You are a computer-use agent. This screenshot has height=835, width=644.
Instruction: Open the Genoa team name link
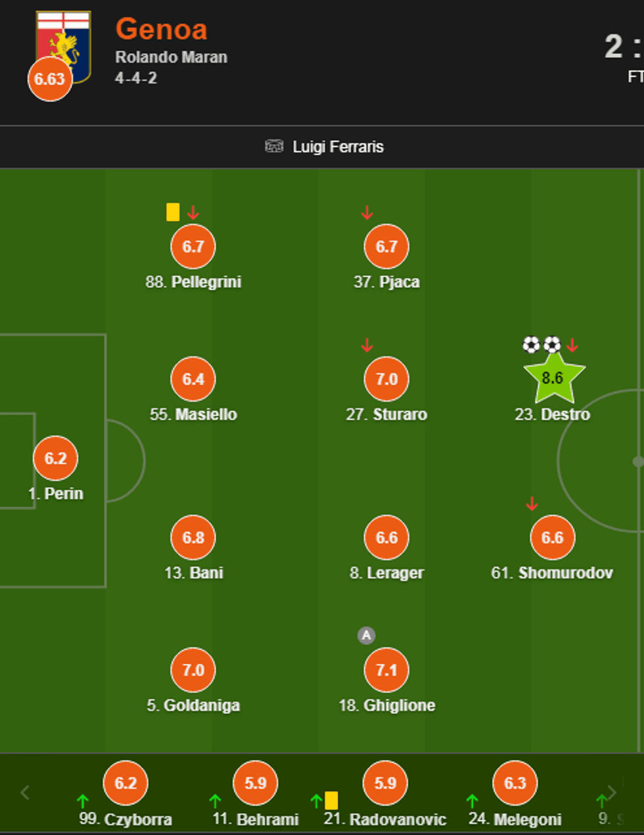coord(162,30)
